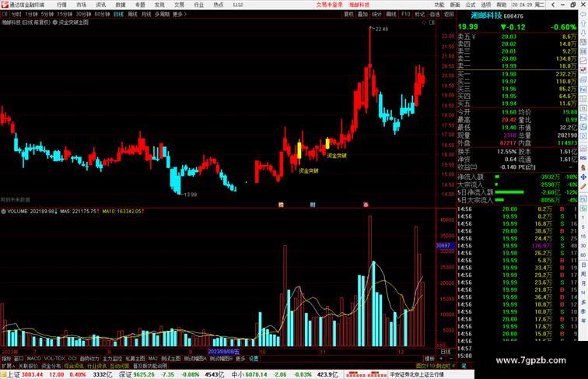
Task: Open the 多周期 multi-period view
Action: (x=162, y=14)
